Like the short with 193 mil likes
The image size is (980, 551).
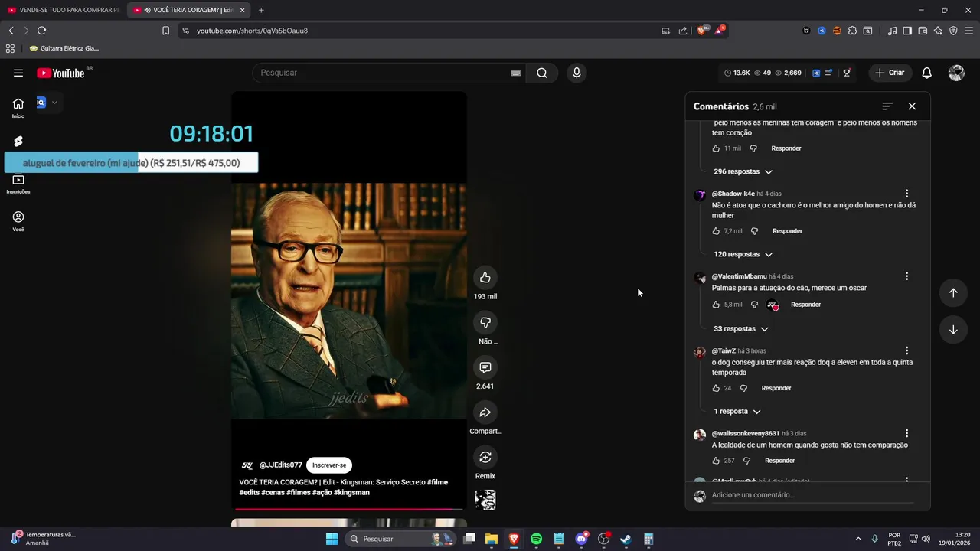coord(485,277)
